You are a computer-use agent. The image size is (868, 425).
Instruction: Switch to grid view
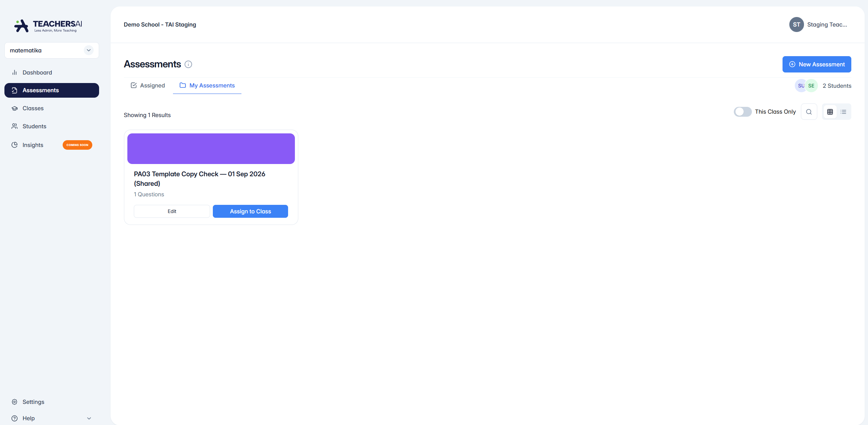point(830,112)
